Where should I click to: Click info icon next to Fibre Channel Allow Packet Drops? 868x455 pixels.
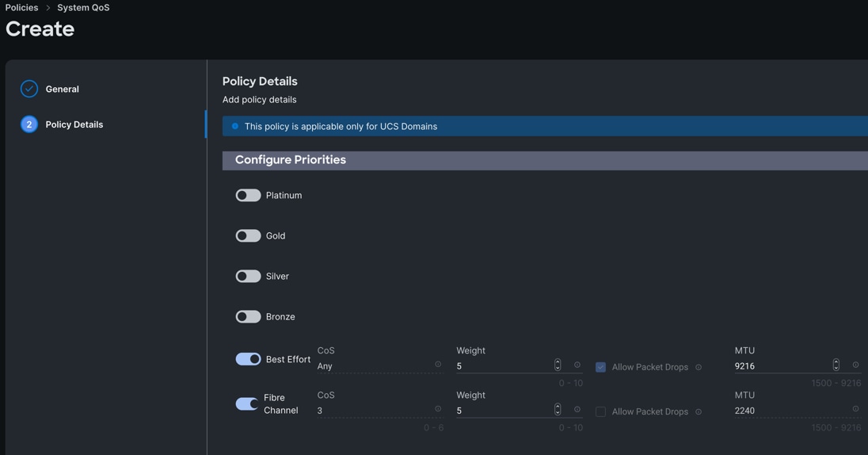coord(699,411)
